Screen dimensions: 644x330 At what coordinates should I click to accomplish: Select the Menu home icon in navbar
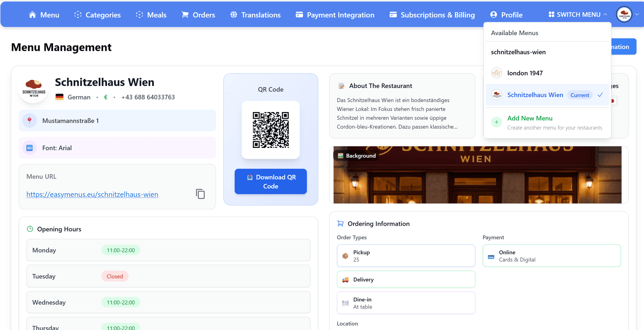[33, 14]
